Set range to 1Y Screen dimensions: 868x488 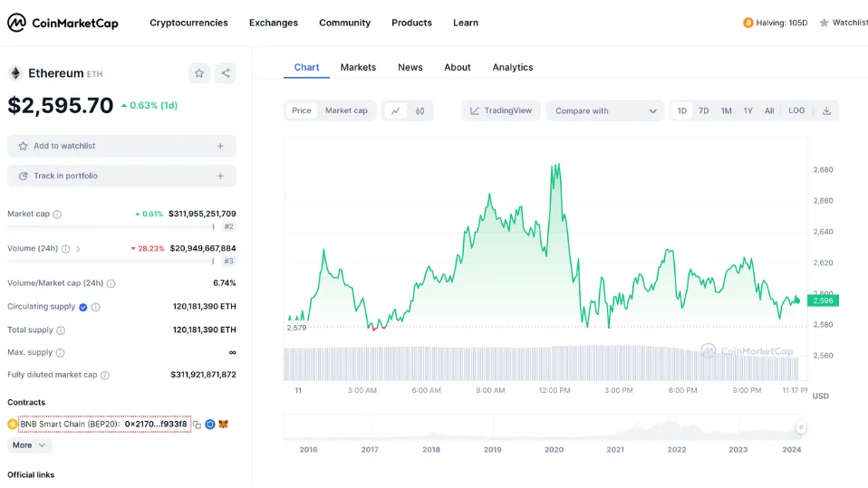(747, 110)
